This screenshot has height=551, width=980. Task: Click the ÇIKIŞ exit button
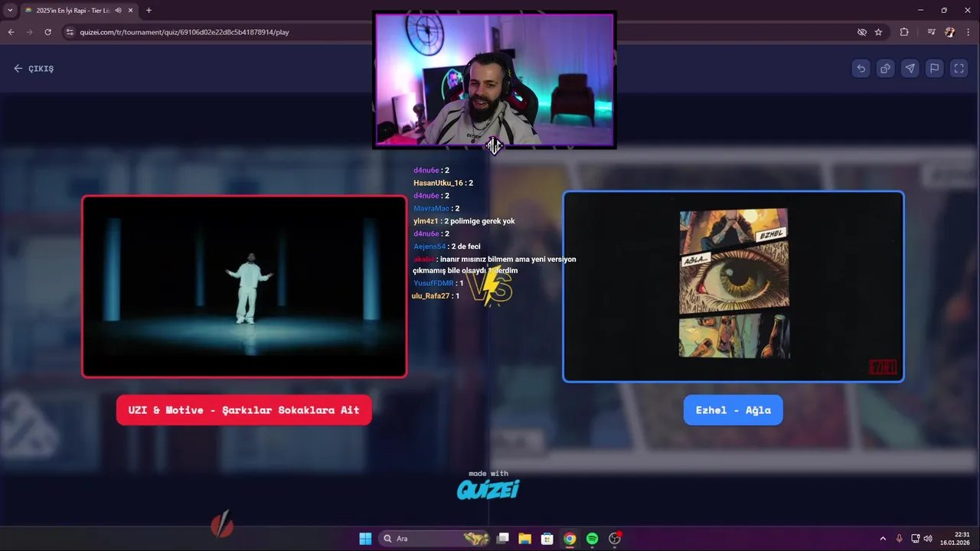point(34,68)
